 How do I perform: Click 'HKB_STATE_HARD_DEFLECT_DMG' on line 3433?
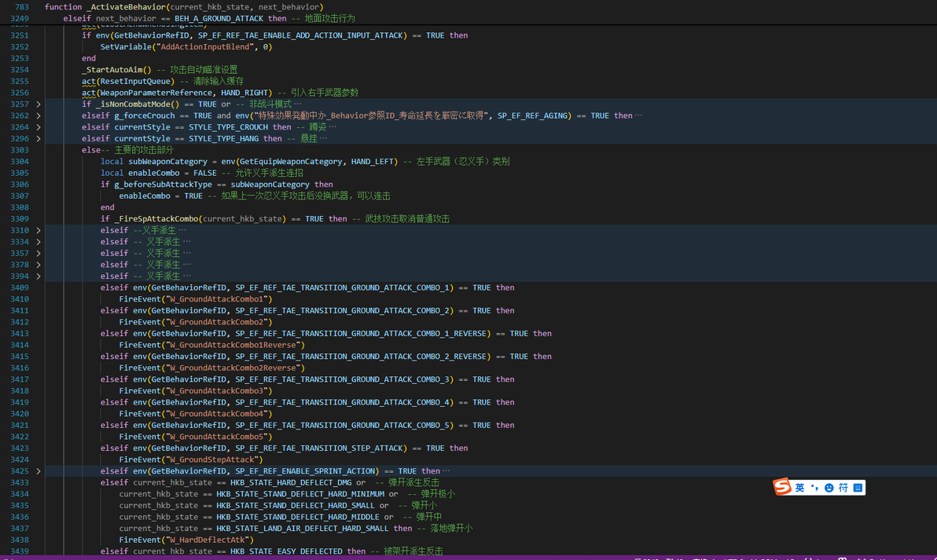click(290, 482)
